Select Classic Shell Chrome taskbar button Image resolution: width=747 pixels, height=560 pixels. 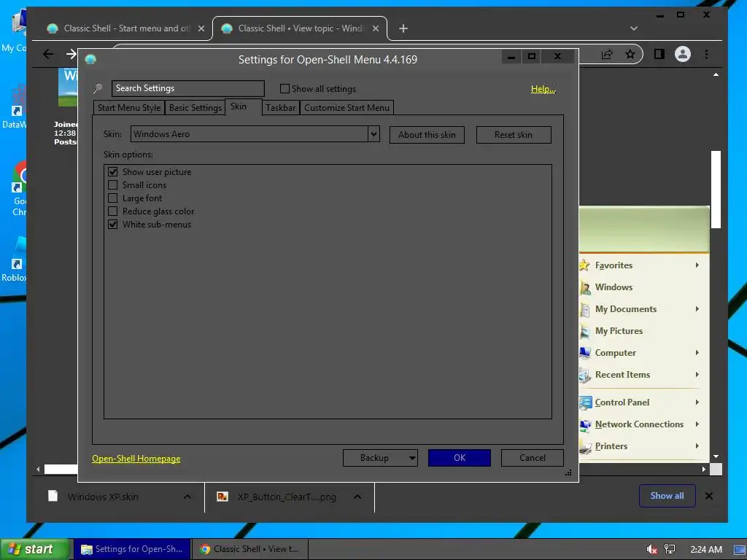pos(251,549)
